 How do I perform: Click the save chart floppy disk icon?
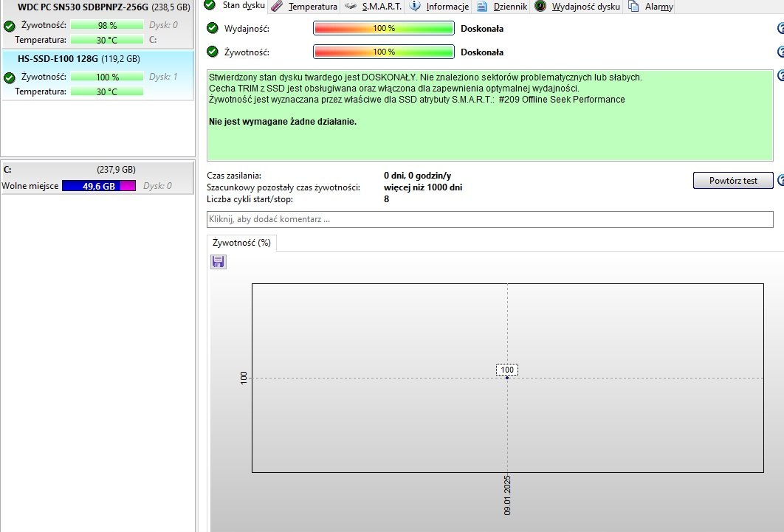219,262
